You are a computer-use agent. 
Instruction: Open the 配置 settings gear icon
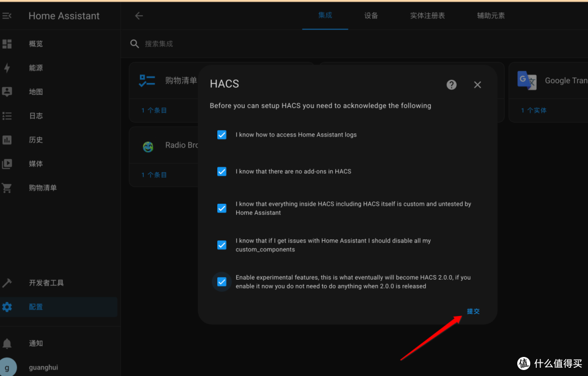tap(7, 307)
